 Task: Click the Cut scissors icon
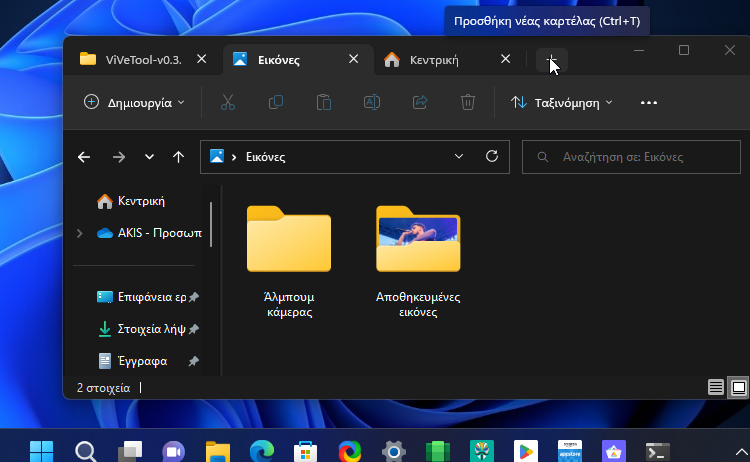tap(227, 102)
